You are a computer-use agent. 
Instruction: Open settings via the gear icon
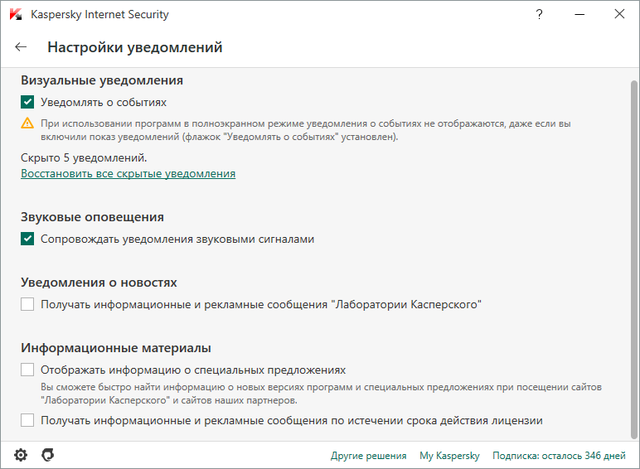[20, 455]
